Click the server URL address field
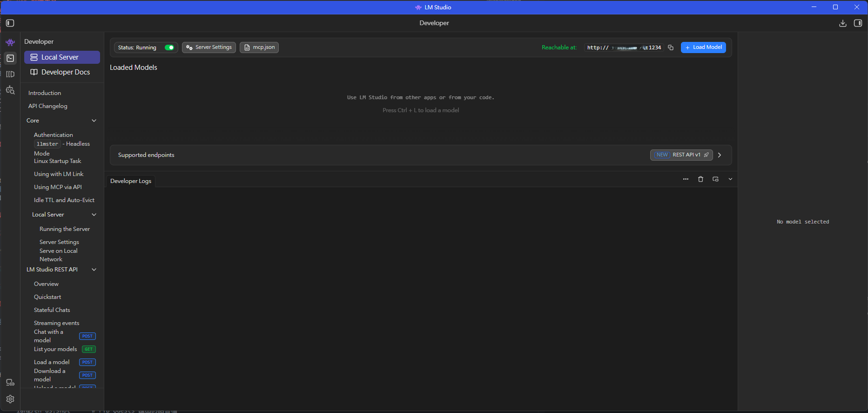Viewport: 868px width, 413px height. 624,47
